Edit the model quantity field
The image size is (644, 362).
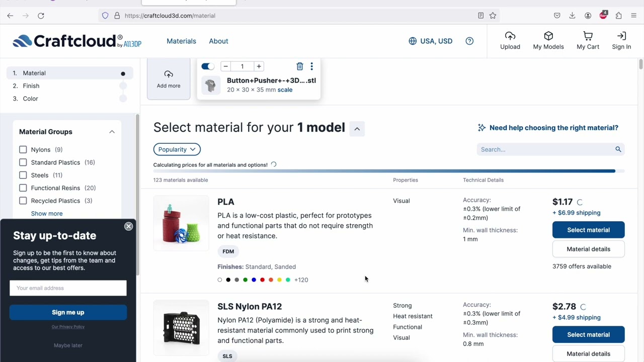242,66
